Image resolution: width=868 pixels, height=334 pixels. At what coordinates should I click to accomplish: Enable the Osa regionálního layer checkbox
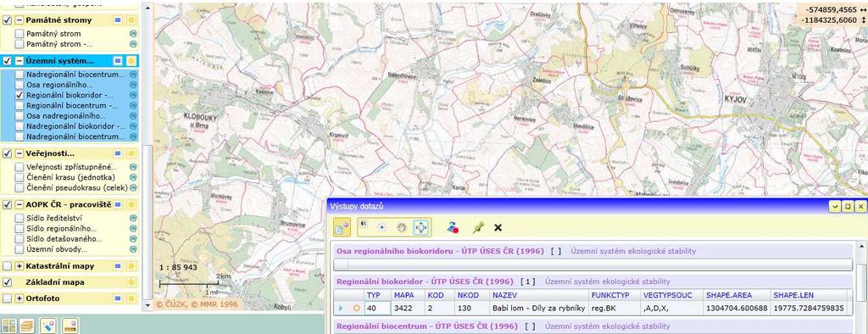pos(19,85)
